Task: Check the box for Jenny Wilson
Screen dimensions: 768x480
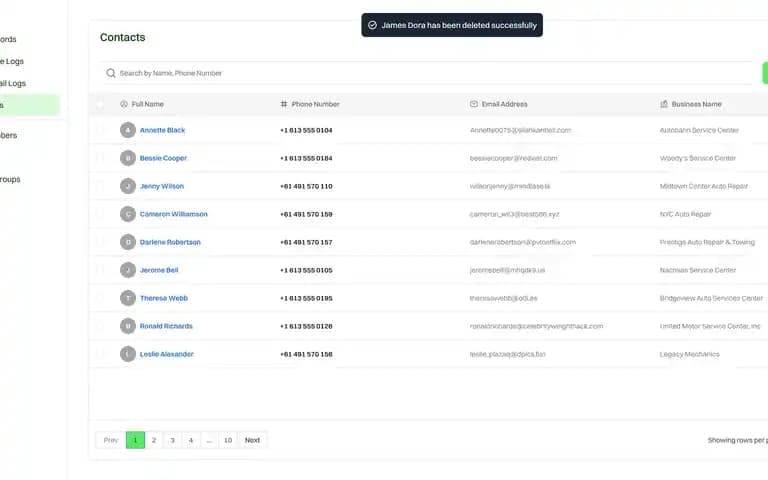Action: [x=100, y=186]
